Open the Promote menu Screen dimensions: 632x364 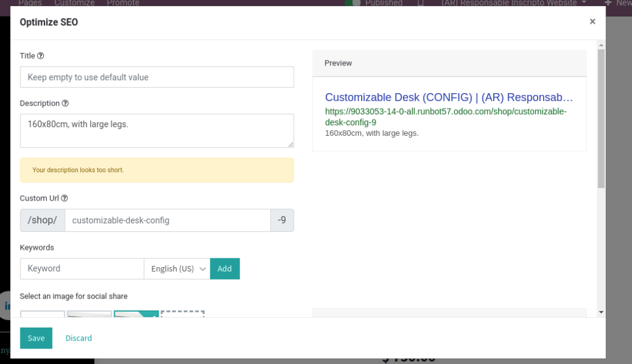click(123, 3)
